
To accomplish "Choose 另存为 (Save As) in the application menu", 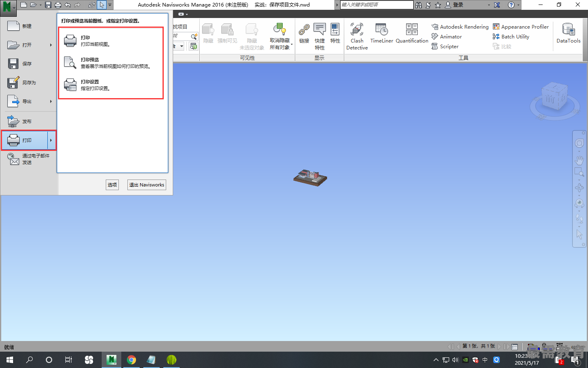I will click(x=29, y=83).
